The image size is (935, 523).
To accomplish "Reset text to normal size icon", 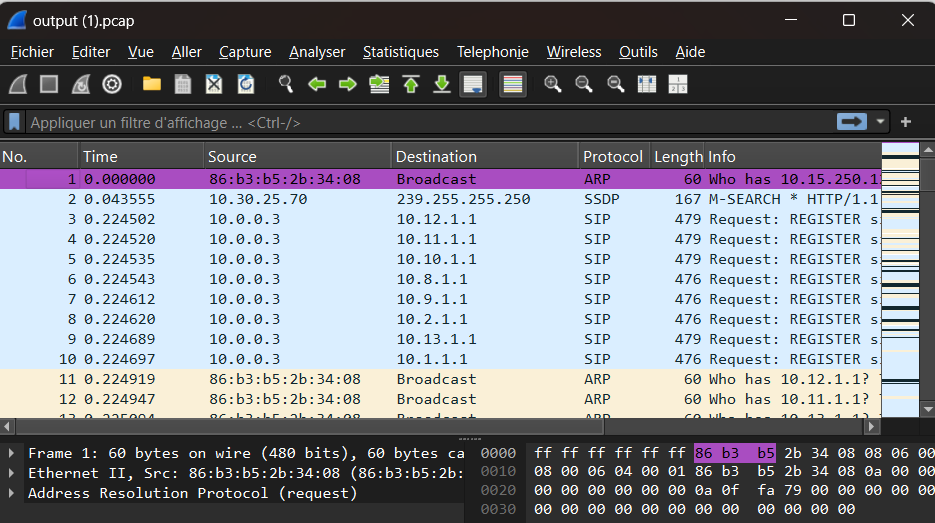I will tap(615, 85).
